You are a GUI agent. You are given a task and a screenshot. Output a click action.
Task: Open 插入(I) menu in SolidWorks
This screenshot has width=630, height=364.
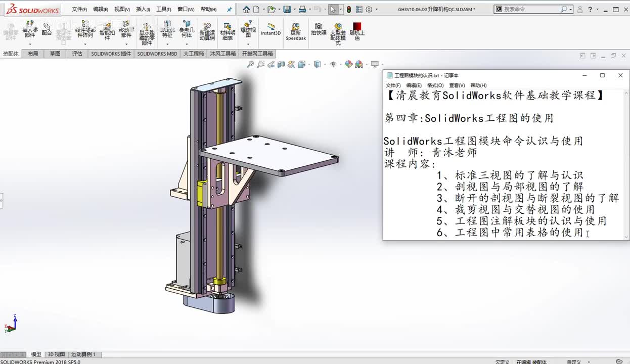tap(143, 9)
